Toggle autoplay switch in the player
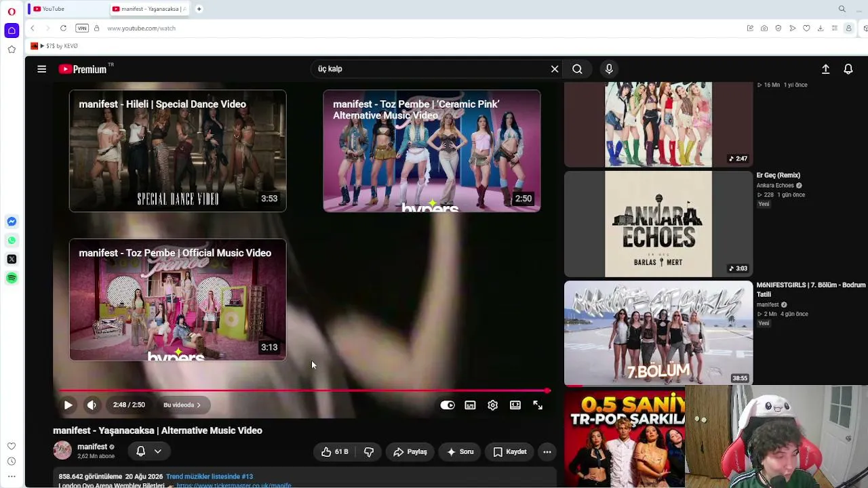 pyautogui.click(x=448, y=405)
